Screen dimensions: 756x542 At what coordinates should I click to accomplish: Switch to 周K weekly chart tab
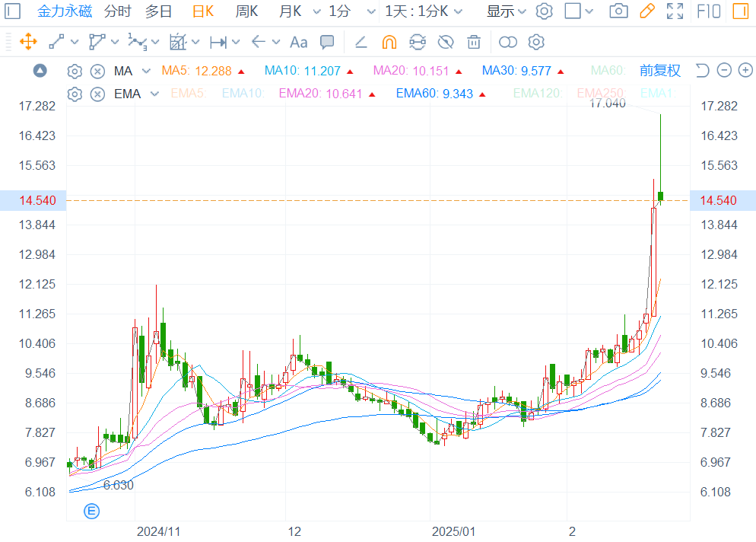pos(246,11)
